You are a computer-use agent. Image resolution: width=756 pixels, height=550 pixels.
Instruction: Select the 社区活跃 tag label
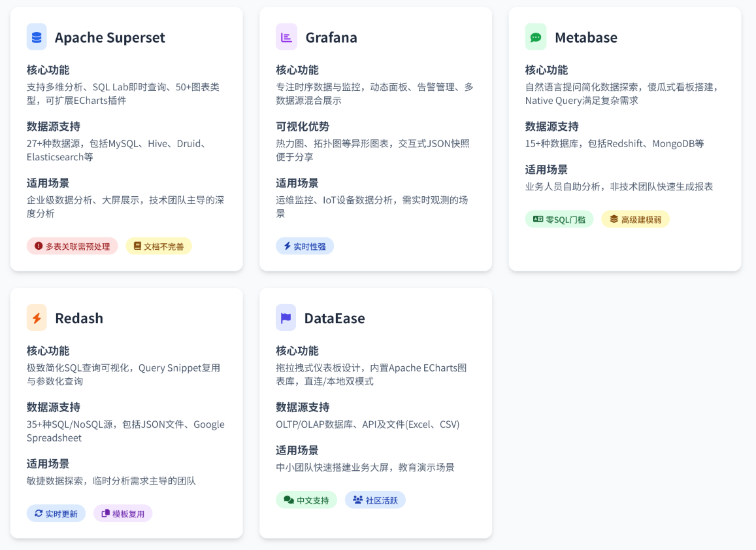click(382, 500)
